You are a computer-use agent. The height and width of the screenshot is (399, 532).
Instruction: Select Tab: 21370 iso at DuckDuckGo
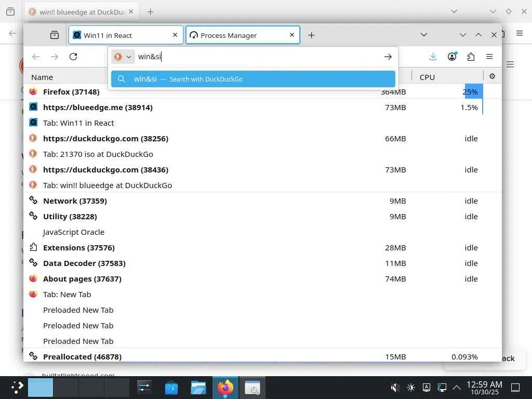point(262,154)
